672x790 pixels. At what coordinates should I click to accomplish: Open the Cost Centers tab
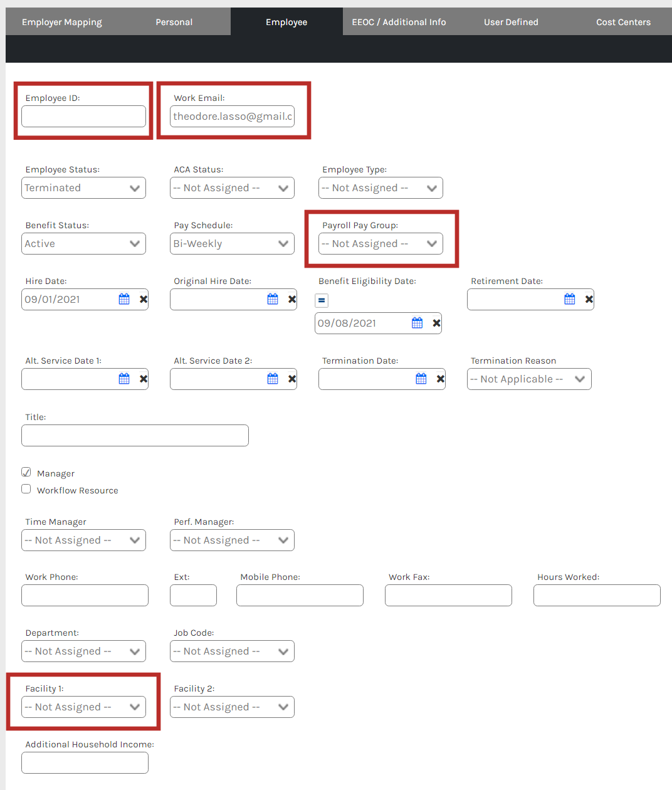[x=623, y=22]
